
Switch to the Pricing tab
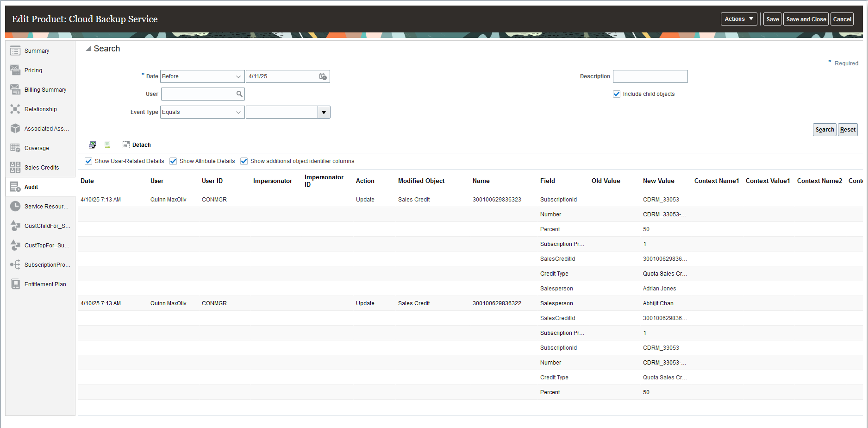pyautogui.click(x=33, y=70)
